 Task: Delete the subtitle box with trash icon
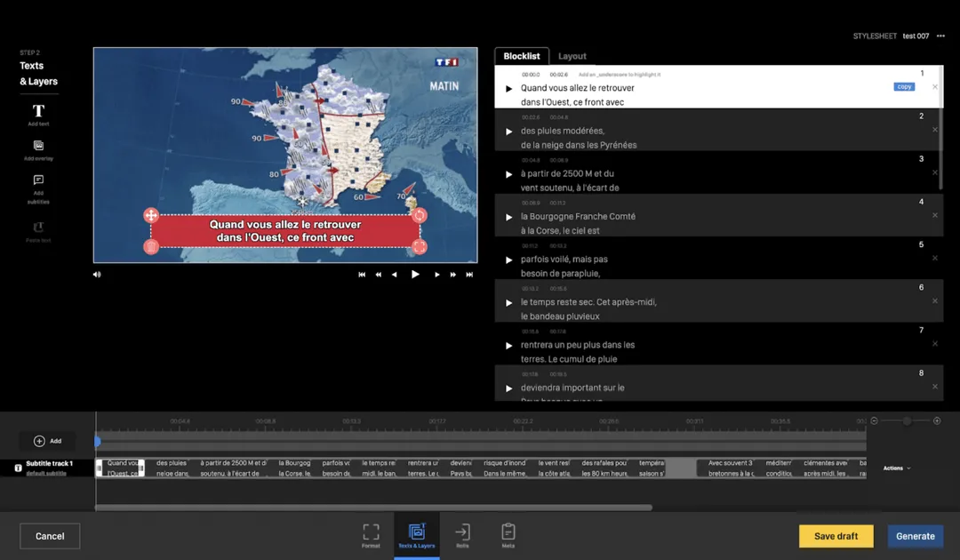coord(151,246)
